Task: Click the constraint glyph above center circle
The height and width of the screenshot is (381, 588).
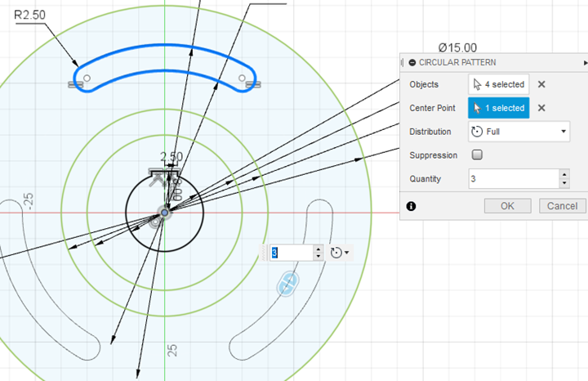Action: [157, 173]
